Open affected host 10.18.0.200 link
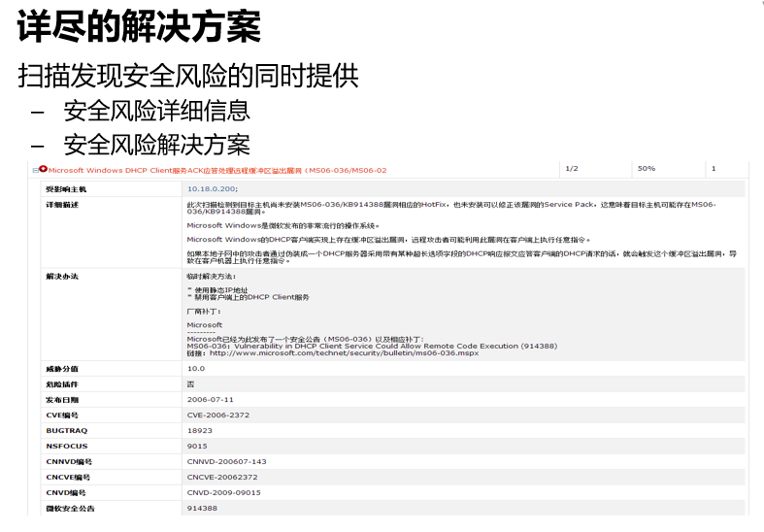Image resolution: width=764 pixels, height=532 pixels. [213, 189]
